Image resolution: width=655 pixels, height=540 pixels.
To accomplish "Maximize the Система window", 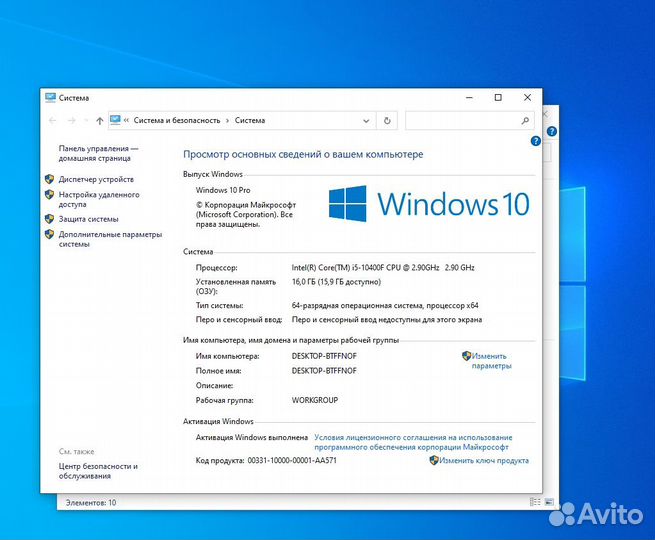I will click(498, 98).
